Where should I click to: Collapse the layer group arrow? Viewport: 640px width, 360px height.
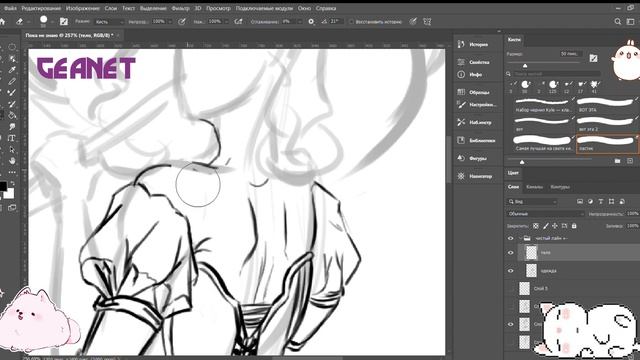520,238
